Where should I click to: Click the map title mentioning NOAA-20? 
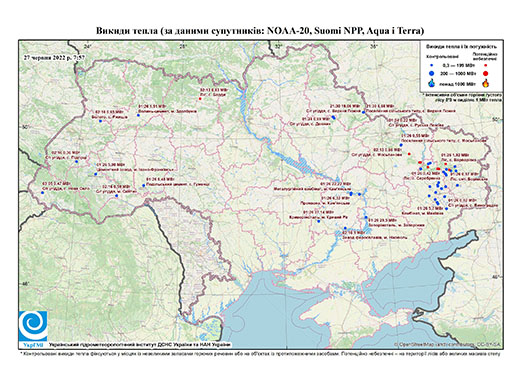(x=260, y=31)
